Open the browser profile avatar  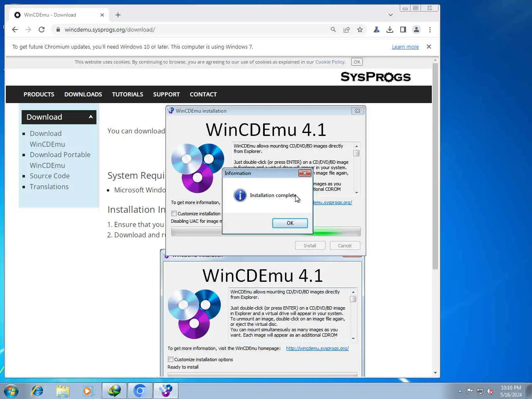[x=416, y=30]
